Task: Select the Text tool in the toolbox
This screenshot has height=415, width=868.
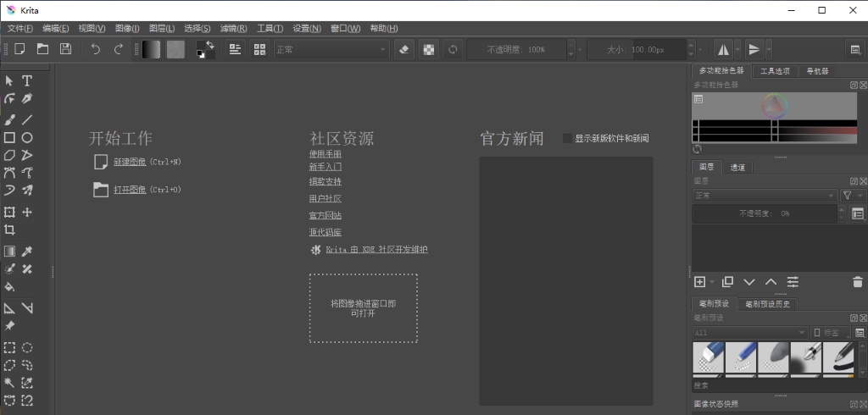Action: tap(27, 80)
